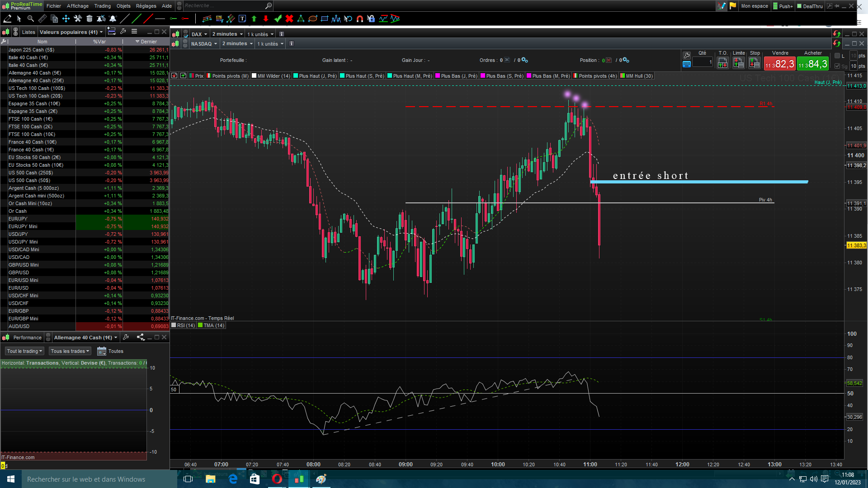The height and width of the screenshot is (488, 868).
Task: Select the green up arrow drawing tool
Action: [254, 19]
